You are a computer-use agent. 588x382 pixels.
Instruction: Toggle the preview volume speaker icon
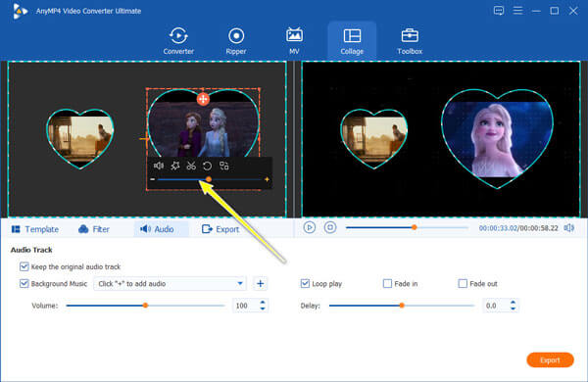coord(569,228)
